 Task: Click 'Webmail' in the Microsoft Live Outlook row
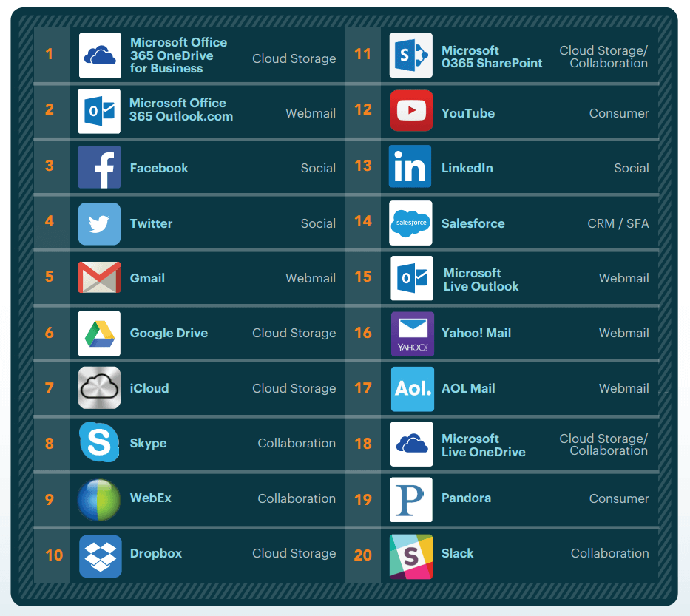pos(623,279)
